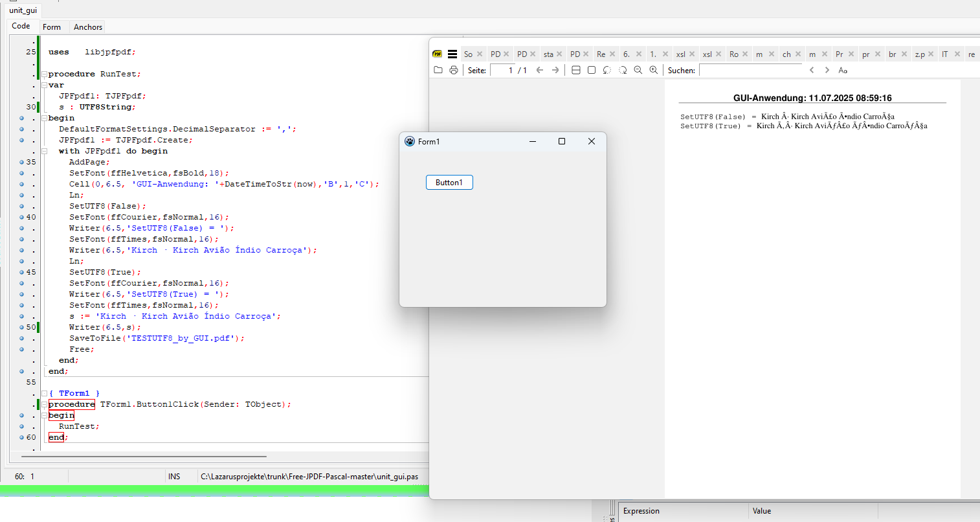Toggle breakpoint in gutter at line 50
This screenshot has height=522, width=980.
coord(21,327)
